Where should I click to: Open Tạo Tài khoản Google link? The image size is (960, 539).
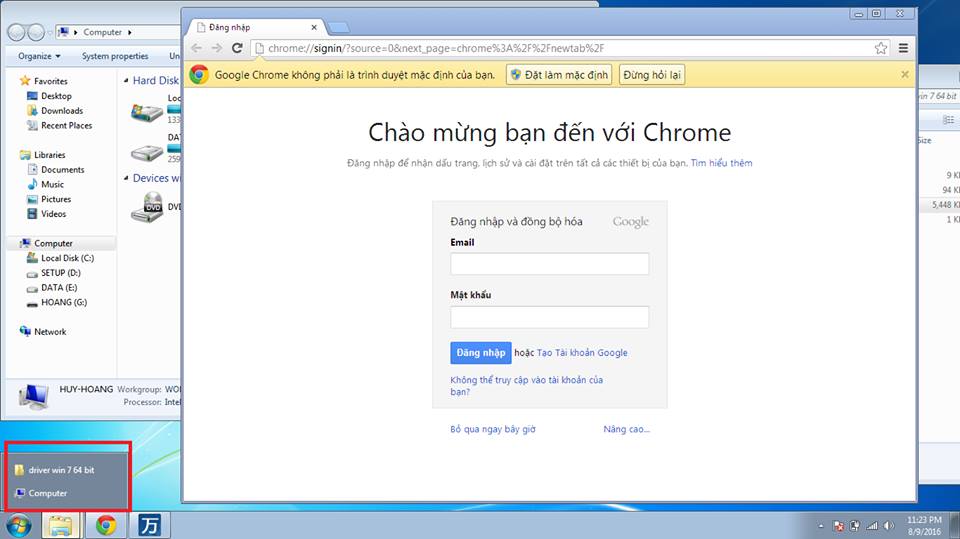(x=582, y=353)
